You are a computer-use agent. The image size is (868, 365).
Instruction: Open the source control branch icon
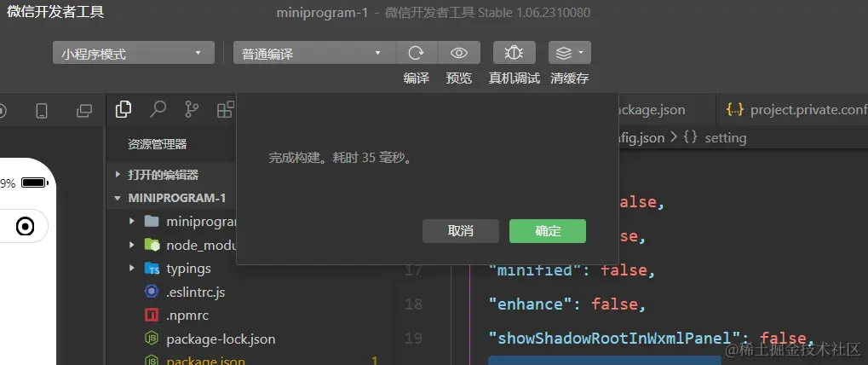click(192, 110)
